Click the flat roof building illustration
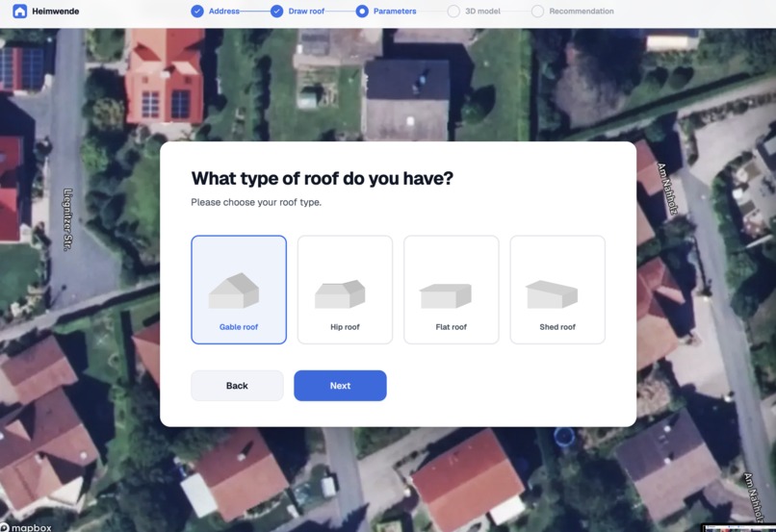Screen dimensions: 776x532 pos(446,296)
